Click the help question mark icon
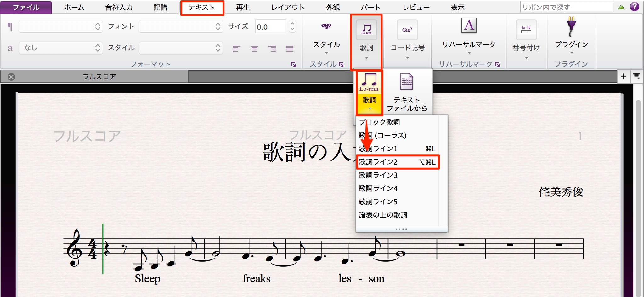The image size is (644, 297). tap(635, 7)
